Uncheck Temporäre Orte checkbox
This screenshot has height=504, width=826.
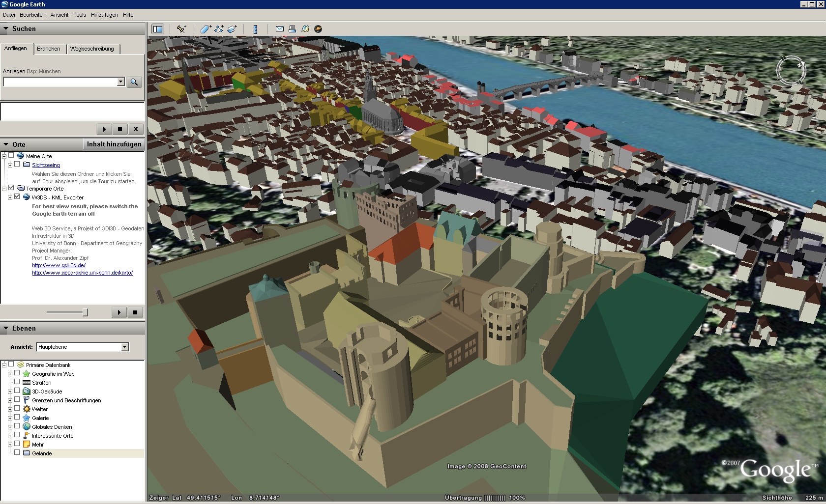coord(11,188)
